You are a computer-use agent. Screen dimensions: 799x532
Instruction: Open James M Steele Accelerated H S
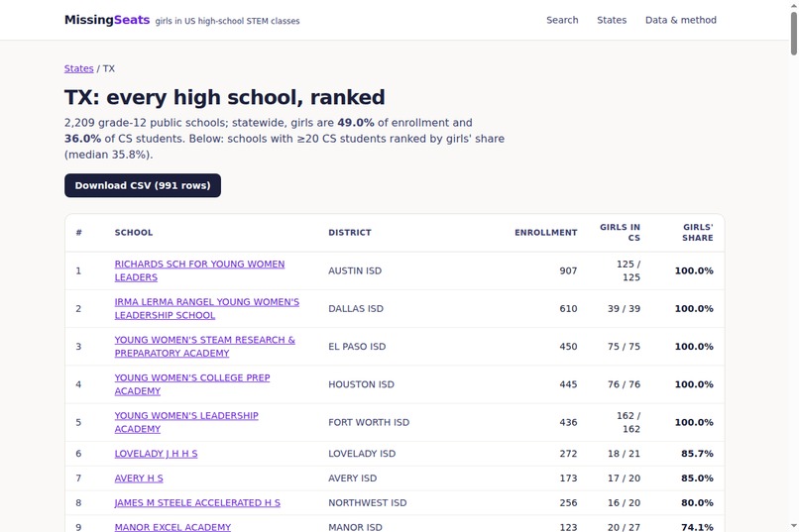click(197, 503)
